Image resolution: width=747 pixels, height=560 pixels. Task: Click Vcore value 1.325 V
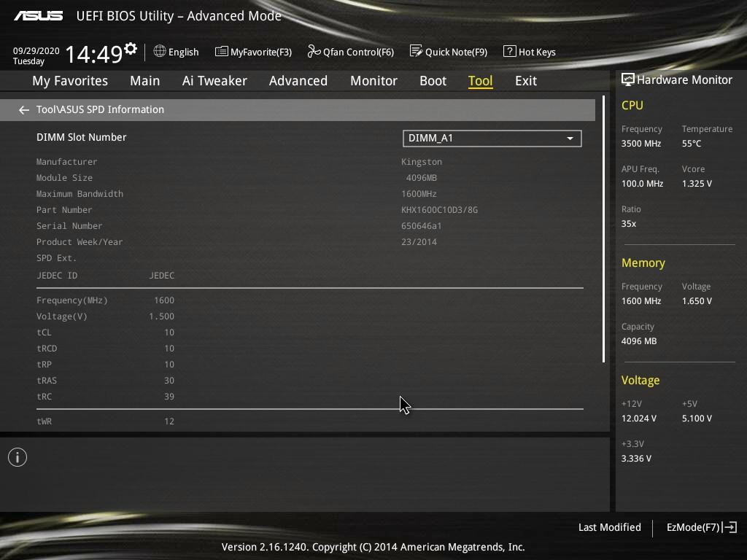click(x=697, y=183)
